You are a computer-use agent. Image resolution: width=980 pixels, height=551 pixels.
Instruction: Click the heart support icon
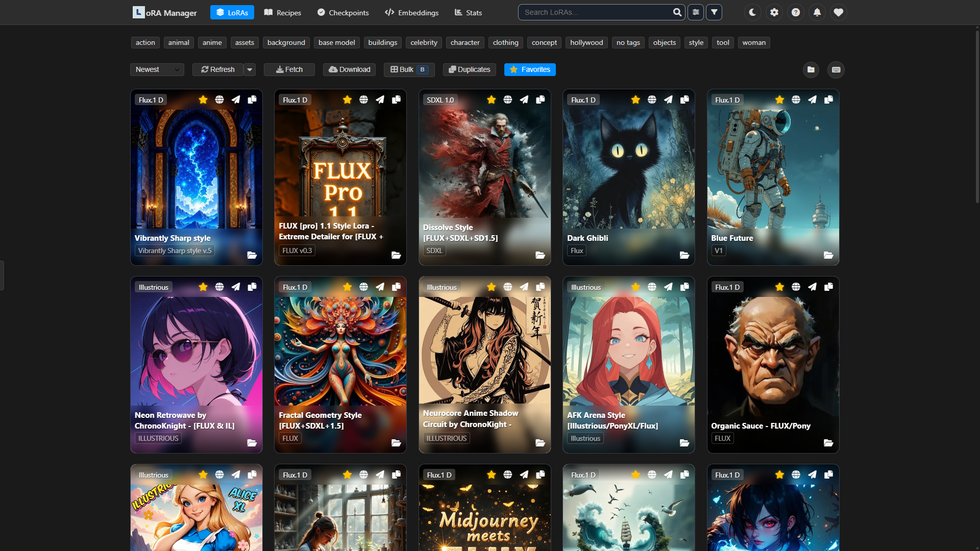(x=838, y=12)
